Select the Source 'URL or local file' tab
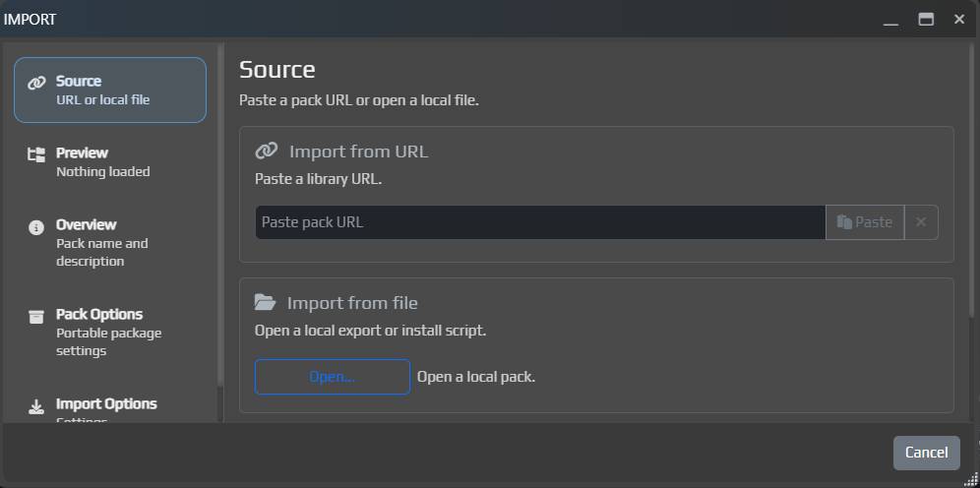 (x=109, y=90)
